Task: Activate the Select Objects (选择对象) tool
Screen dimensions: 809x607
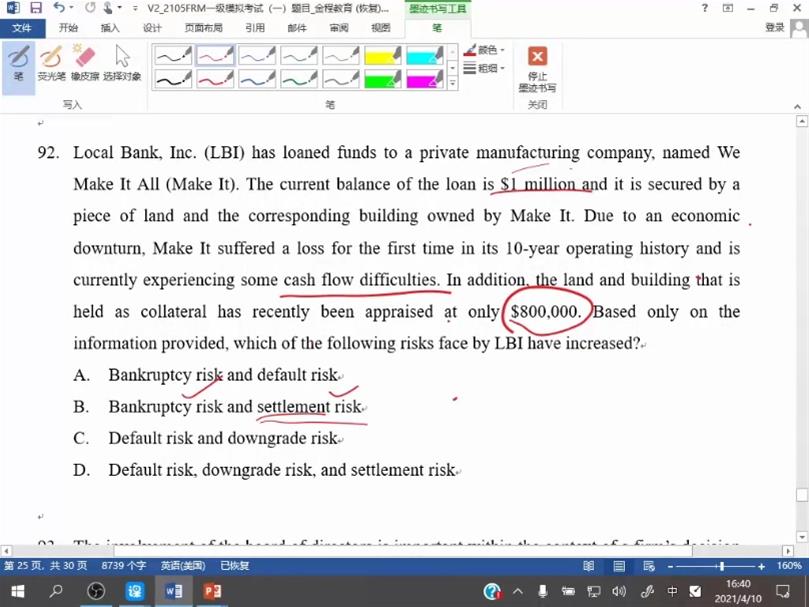Action: pyautogui.click(x=122, y=64)
